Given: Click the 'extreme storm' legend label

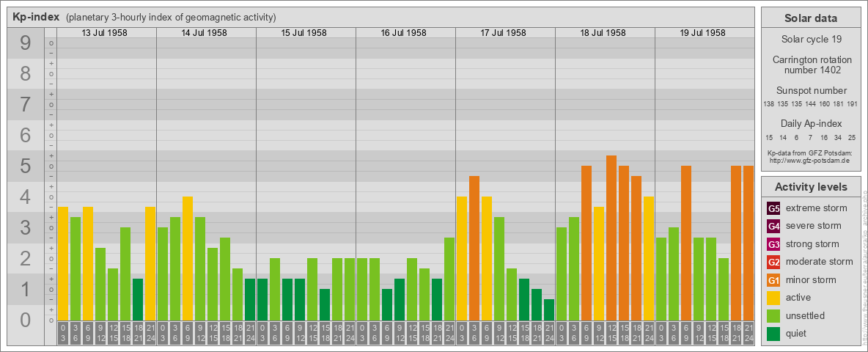Looking at the screenshot, I should (817, 209).
